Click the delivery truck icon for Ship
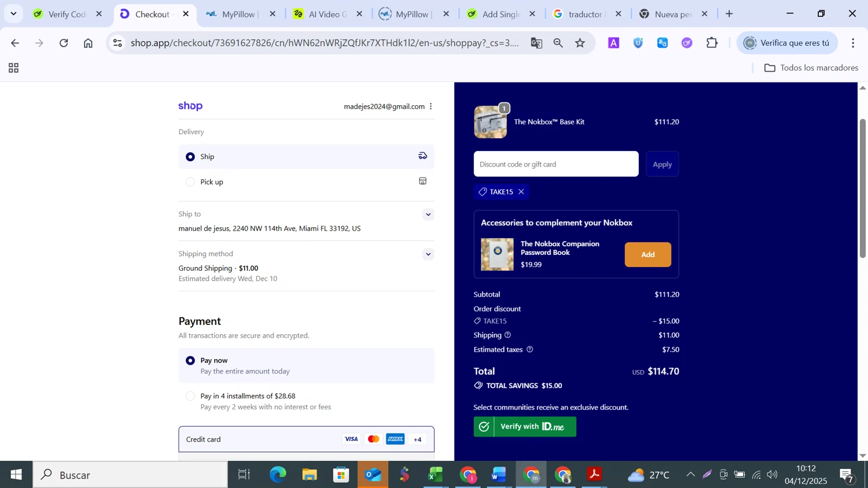Image resolution: width=868 pixels, height=488 pixels. tap(423, 156)
